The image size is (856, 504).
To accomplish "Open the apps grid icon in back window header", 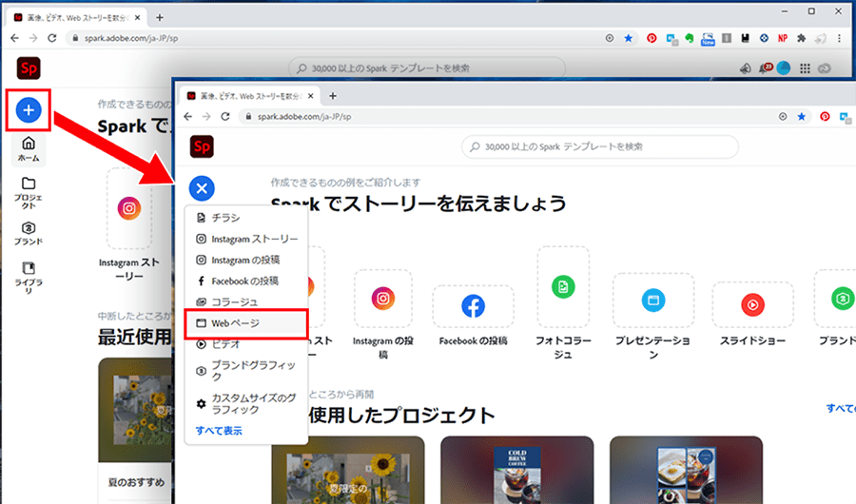I will 805,68.
